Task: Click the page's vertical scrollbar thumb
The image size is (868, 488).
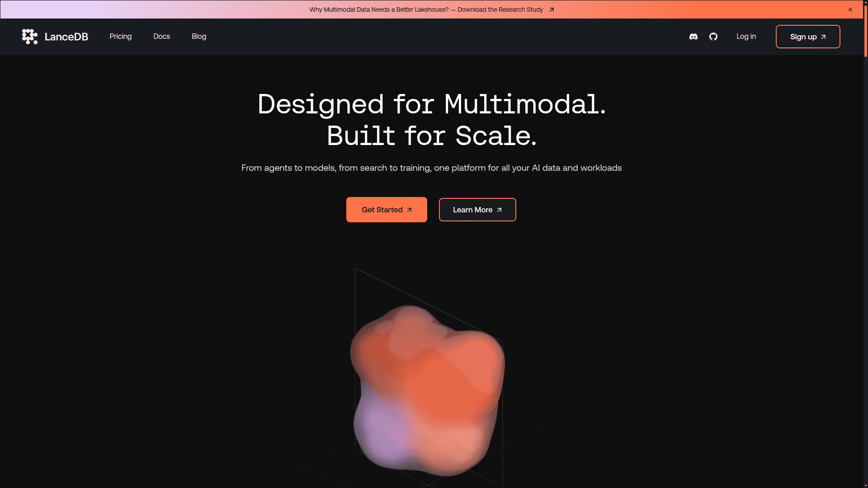Action: [x=865, y=32]
